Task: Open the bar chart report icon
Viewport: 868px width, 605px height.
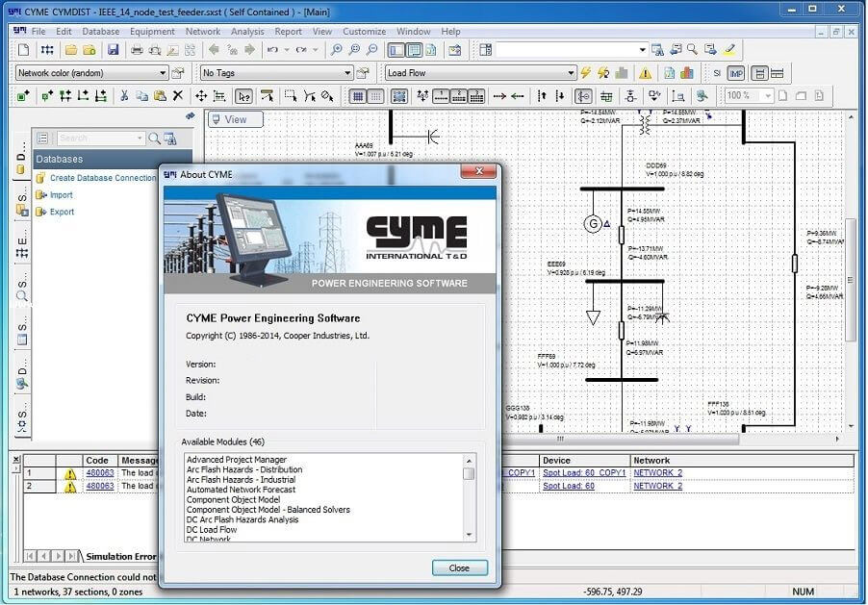Action: point(685,72)
